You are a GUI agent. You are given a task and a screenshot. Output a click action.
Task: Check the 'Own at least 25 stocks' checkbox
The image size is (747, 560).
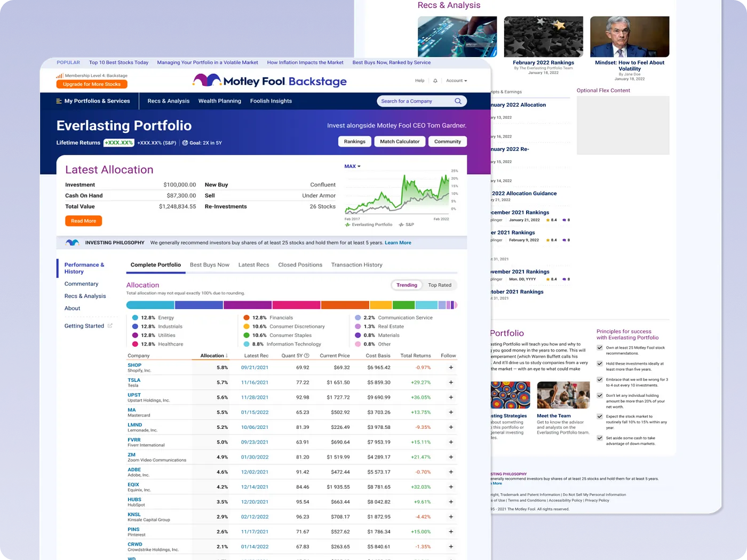pos(600,348)
